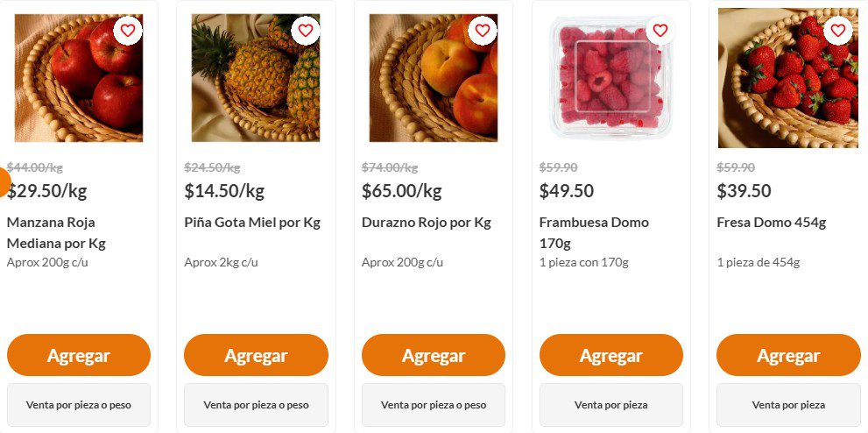Add Piña Gota Miel using Agregar button
Screen dimensions: 868x433
[x=256, y=355]
